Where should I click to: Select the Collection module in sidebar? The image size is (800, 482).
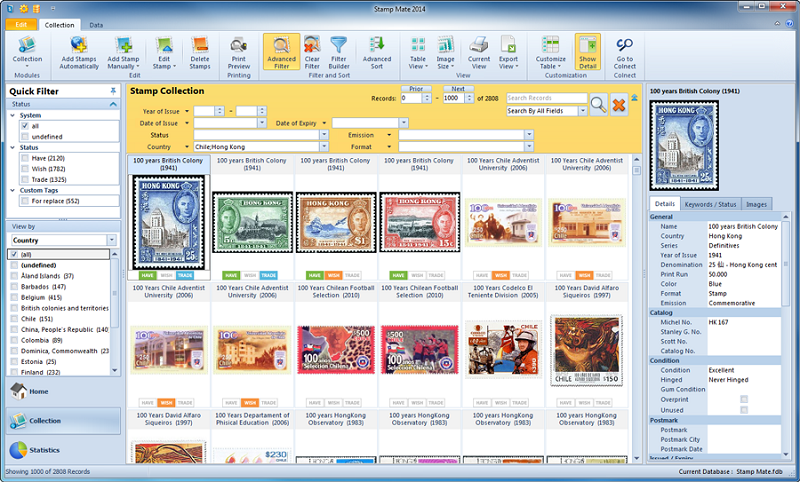63,421
